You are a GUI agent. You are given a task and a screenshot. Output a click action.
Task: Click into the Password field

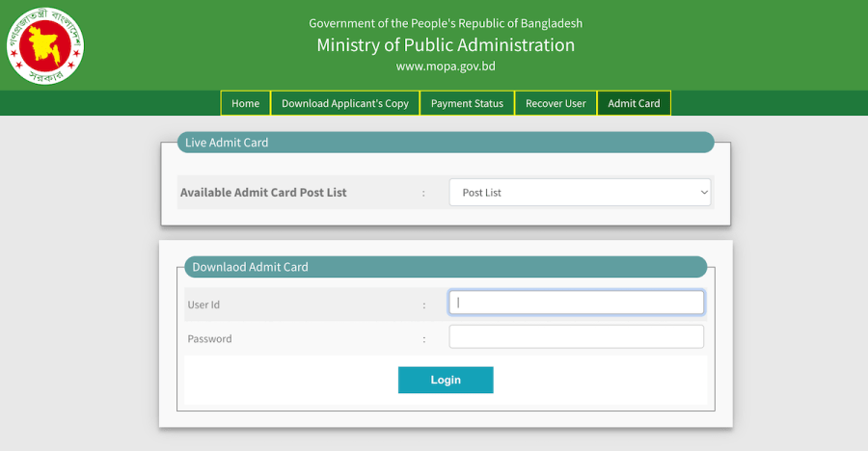(x=577, y=336)
